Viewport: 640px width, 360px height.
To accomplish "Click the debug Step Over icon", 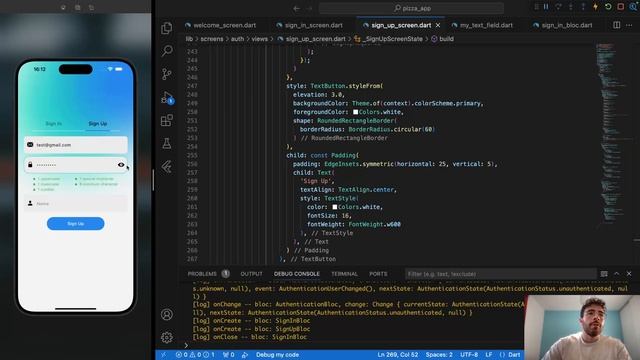I will pos(558,7).
